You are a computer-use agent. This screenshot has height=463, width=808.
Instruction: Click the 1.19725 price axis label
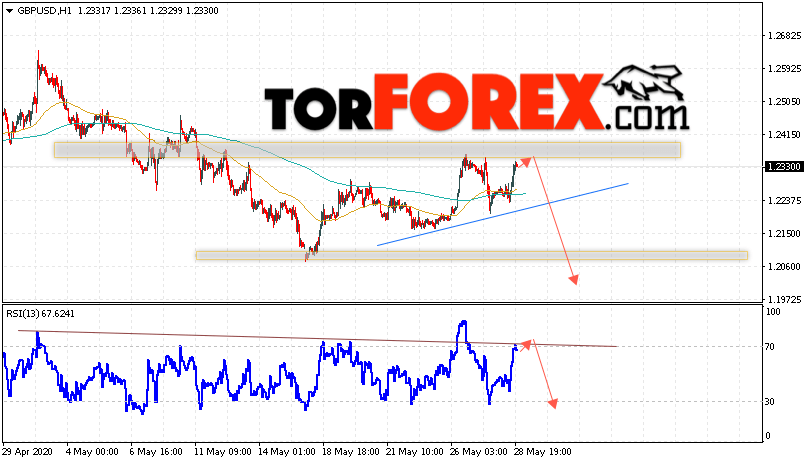point(784,300)
